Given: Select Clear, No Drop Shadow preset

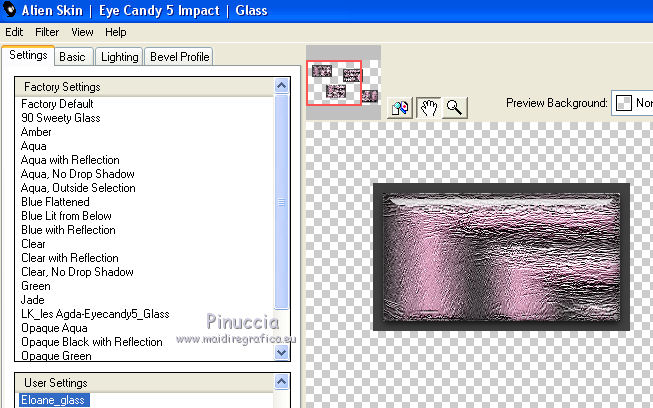Looking at the screenshot, I should tap(77, 272).
